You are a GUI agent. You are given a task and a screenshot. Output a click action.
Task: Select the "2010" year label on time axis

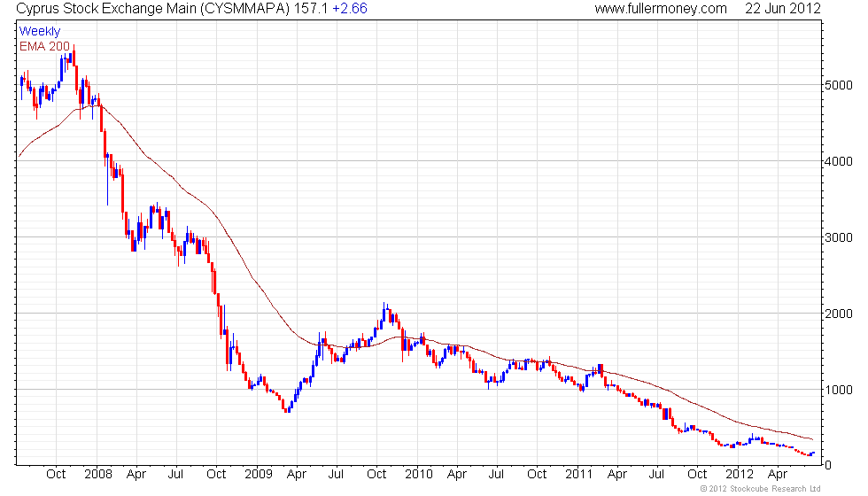pyautogui.click(x=418, y=475)
